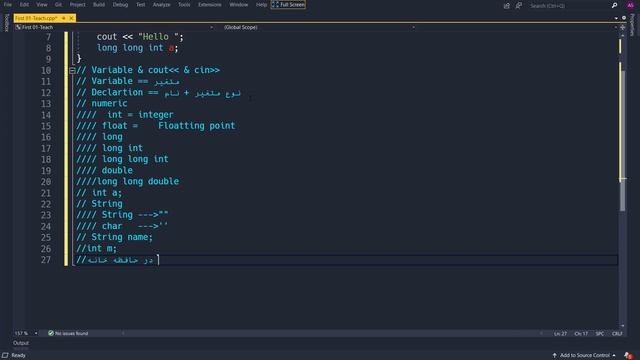Open the Build menu

click(x=99, y=4)
